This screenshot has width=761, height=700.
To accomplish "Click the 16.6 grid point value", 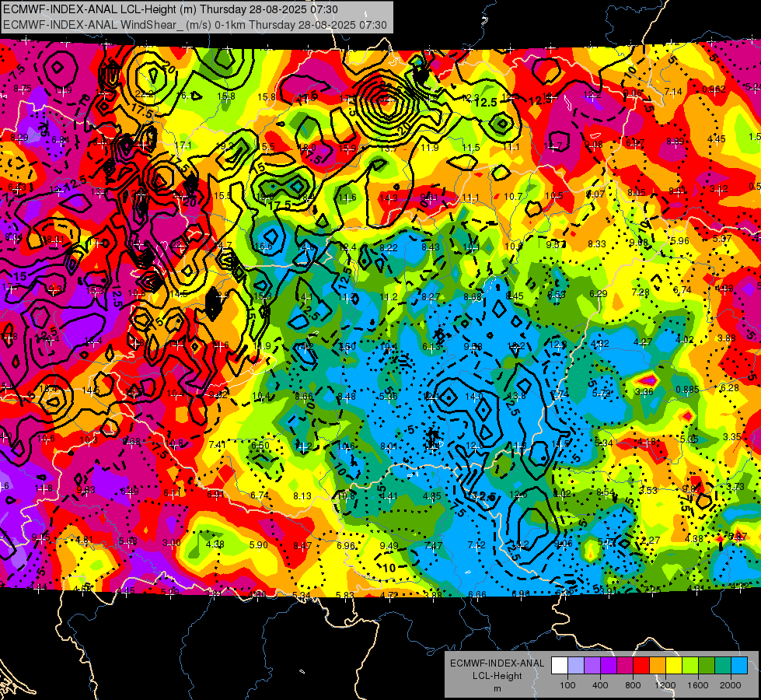I will (x=264, y=247).
